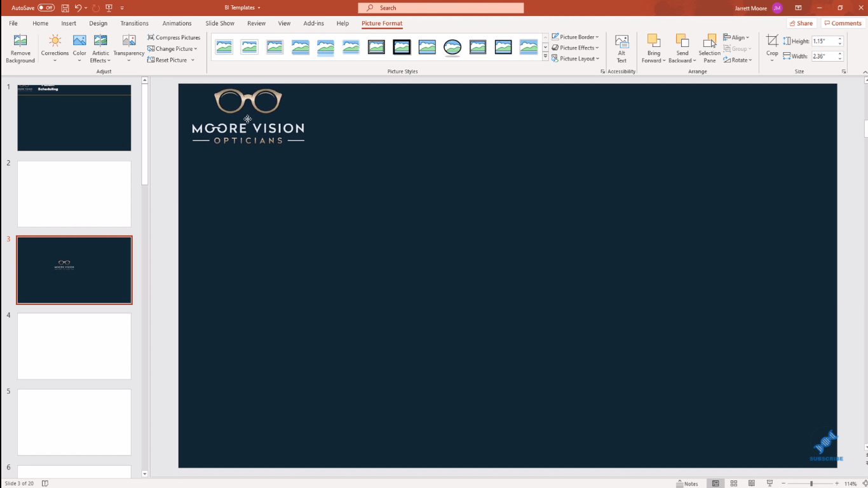Toggle the Notes pane
The height and width of the screenshot is (488, 868).
687,484
